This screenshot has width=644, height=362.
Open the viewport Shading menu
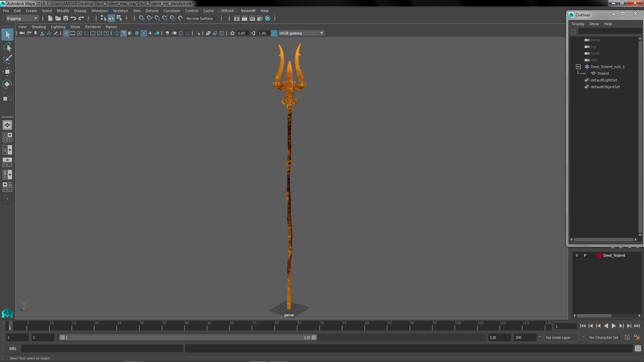(39, 27)
